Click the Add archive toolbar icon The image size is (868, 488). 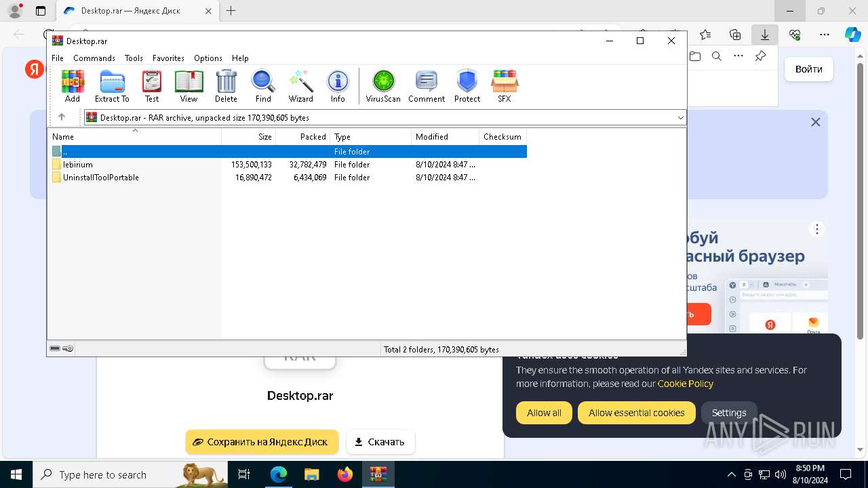(x=73, y=86)
